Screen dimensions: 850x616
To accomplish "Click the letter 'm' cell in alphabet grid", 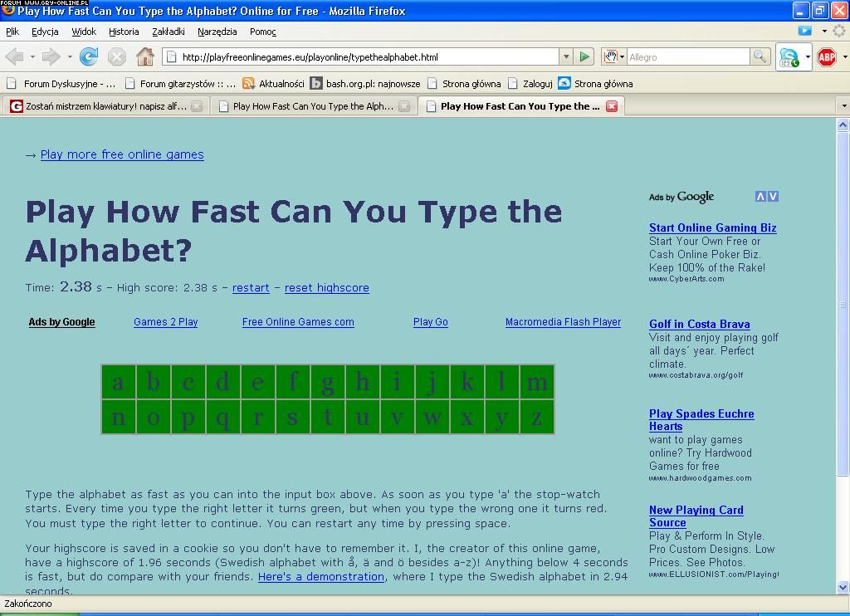I will pos(537,382).
